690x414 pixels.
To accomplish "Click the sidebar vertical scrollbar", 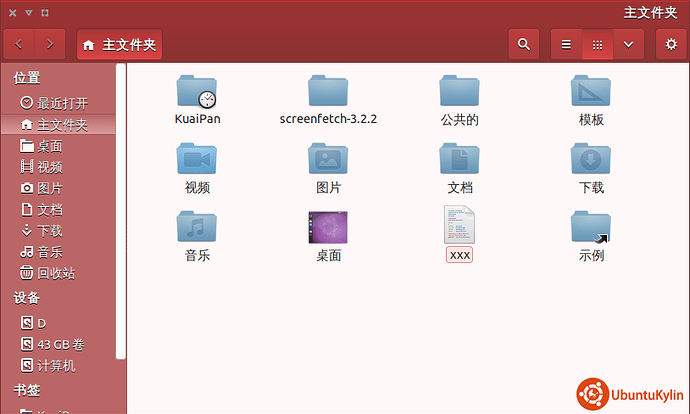I will coord(121,212).
